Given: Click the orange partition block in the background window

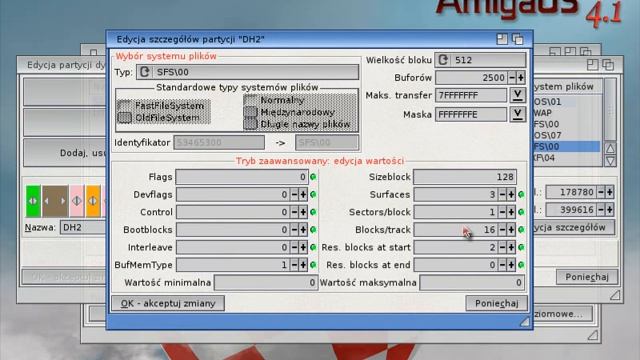Looking at the screenshot, I should [x=93, y=201].
